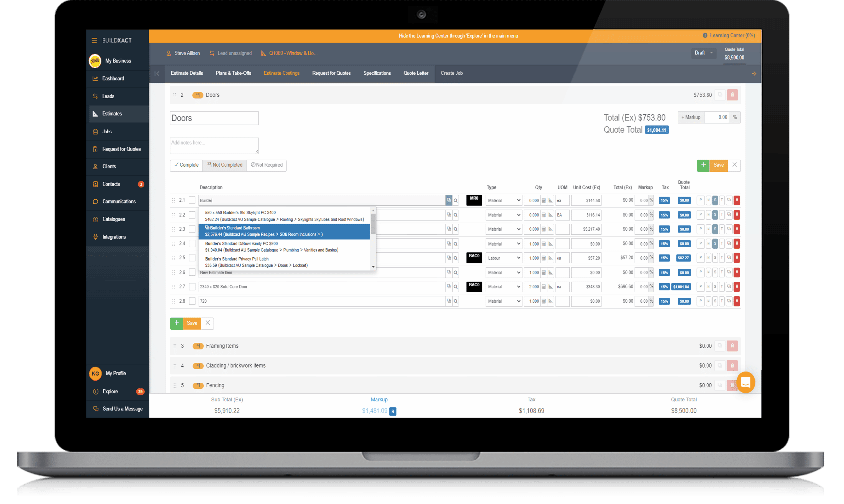The width and height of the screenshot is (844, 504).
Task: Tick the checkbox on row 2.5
Action: (x=192, y=258)
